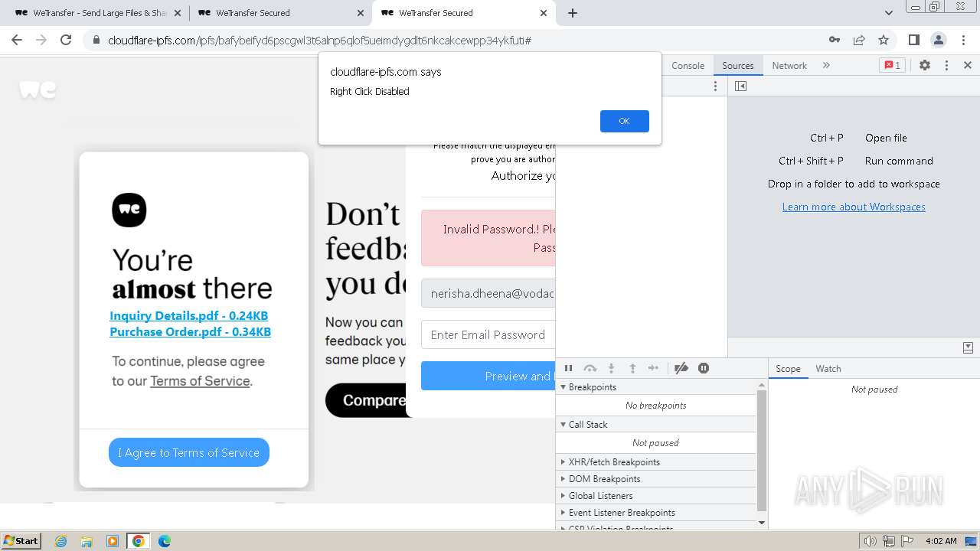This screenshot has height=551, width=980.
Task: Click the black Compare button
Action: pyautogui.click(x=366, y=400)
